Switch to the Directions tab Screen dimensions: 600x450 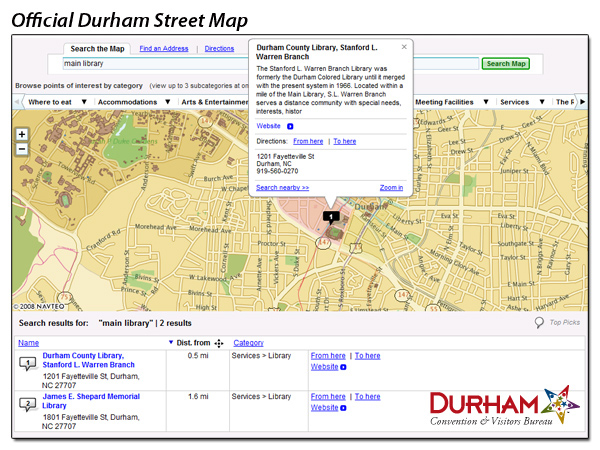219,48
